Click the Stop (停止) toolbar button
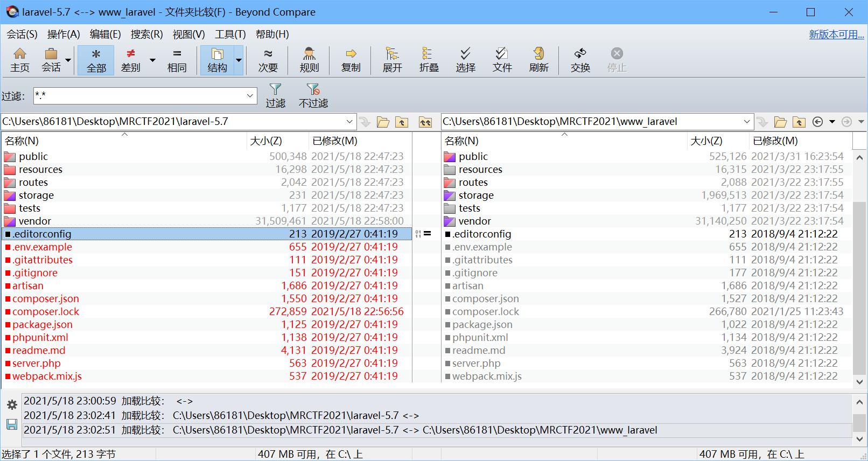The height and width of the screenshot is (461, 868). tap(617, 60)
